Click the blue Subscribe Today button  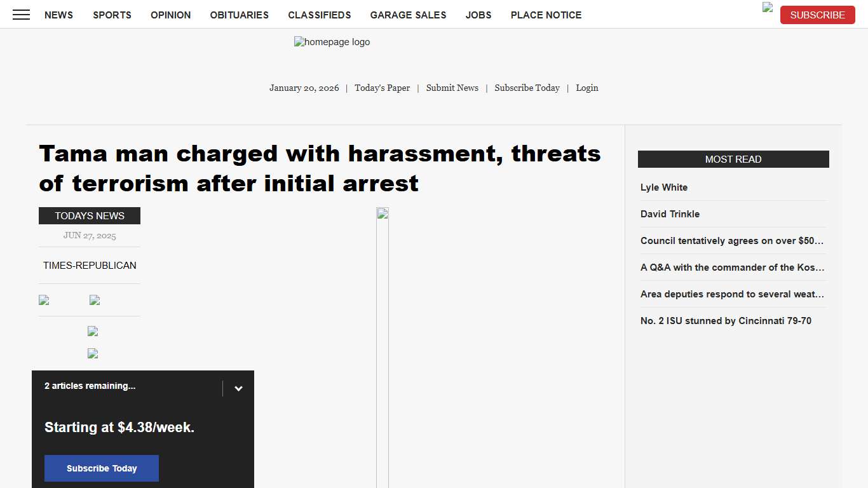(102, 468)
